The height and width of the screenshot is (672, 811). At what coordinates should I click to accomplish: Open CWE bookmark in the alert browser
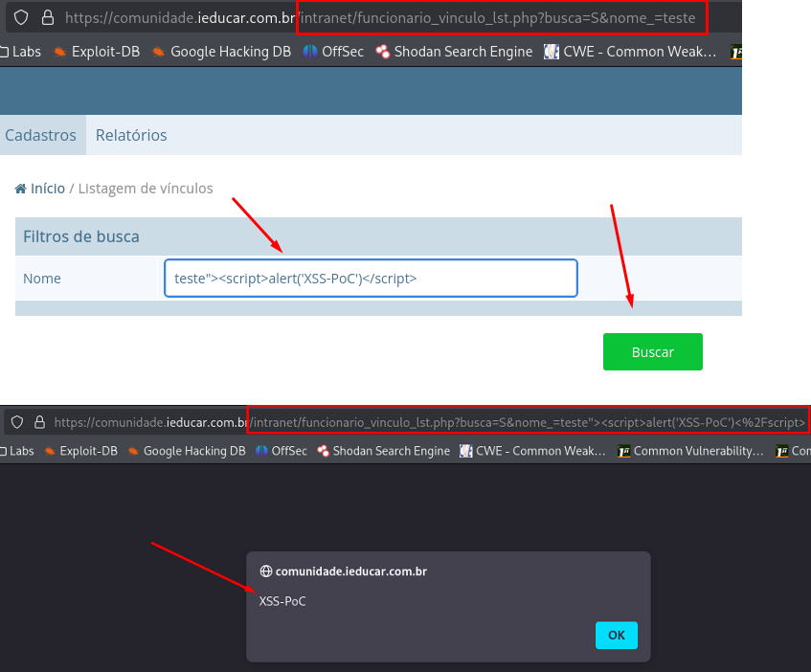(x=532, y=451)
